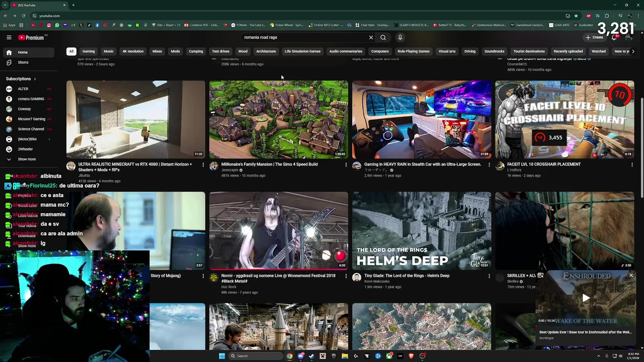Open Doc Rock channel avatar on Nornir video
The width and height of the screenshot is (644, 362).
pyautogui.click(x=214, y=277)
